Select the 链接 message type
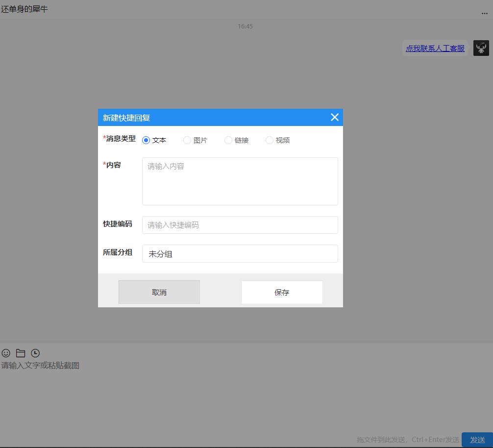This screenshot has height=448, width=493. pyautogui.click(x=228, y=140)
